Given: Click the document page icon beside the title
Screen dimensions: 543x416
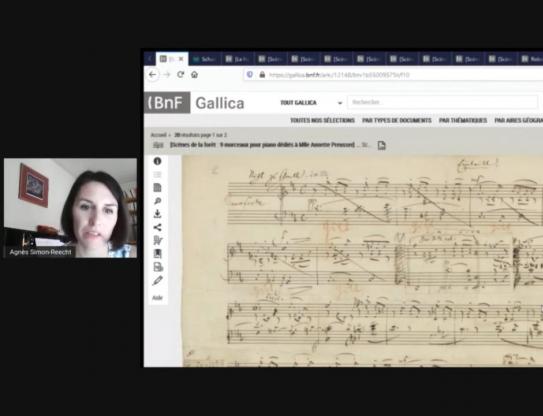Looking at the screenshot, I should coord(381,145).
